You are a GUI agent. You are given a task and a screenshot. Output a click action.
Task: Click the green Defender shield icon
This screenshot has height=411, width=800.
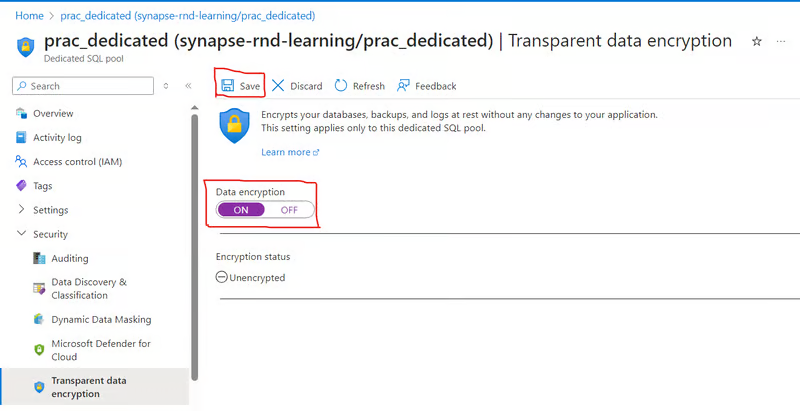pos(39,350)
